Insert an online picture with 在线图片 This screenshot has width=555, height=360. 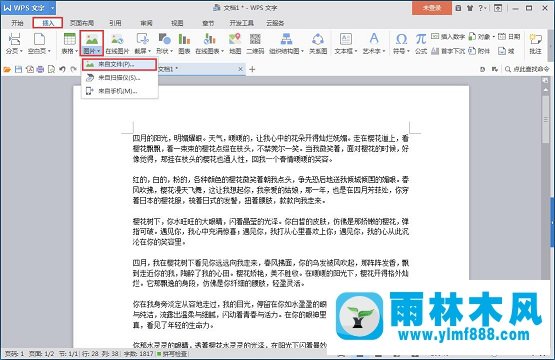[x=117, y=44]
